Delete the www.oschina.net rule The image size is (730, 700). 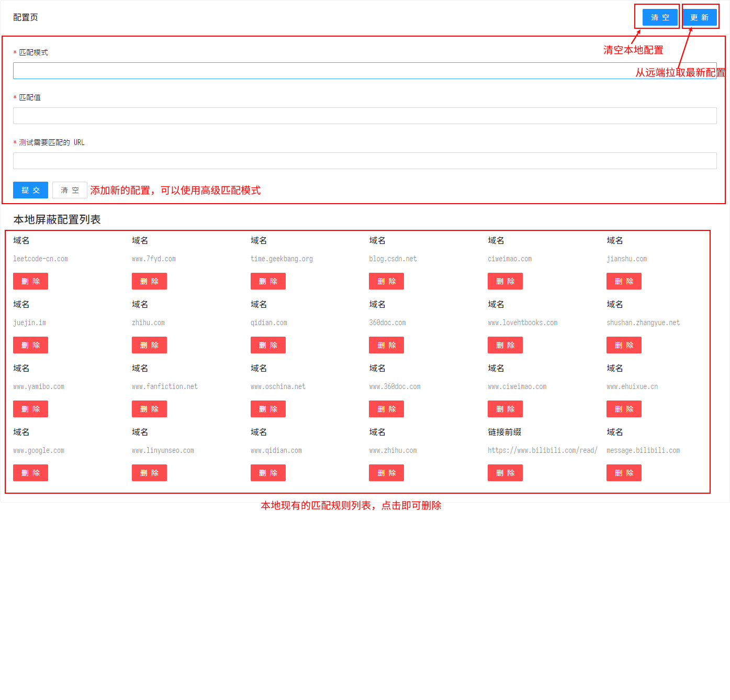click(x=268, y=409)
